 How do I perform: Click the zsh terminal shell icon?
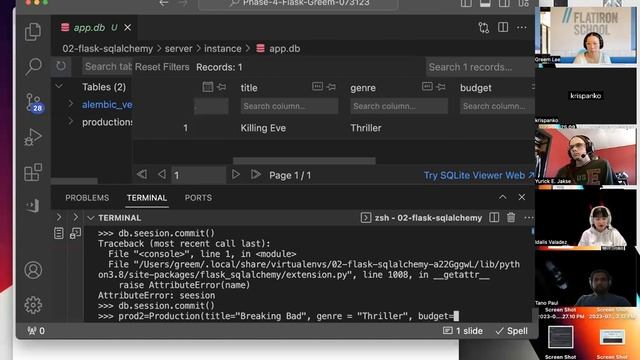[366, 218]
